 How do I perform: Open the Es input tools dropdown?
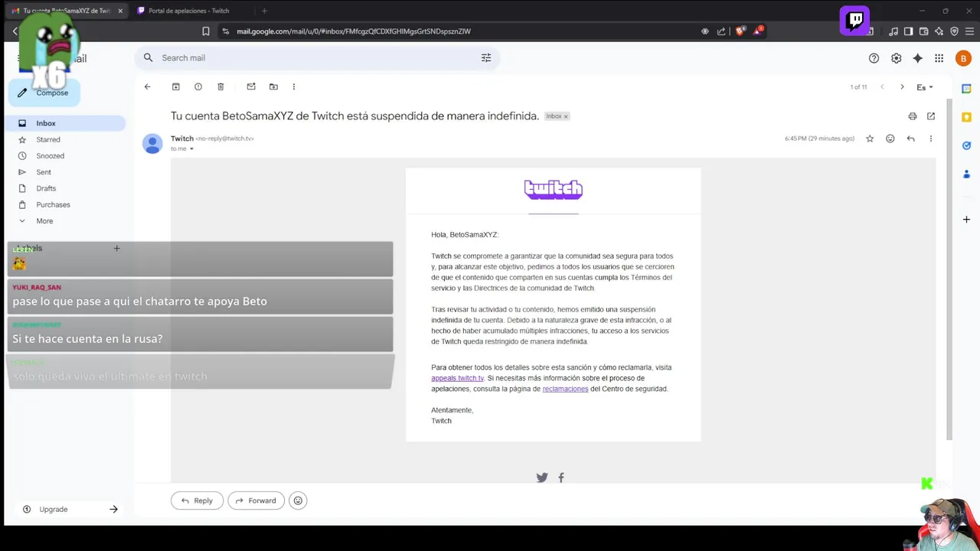coord(925,87)
